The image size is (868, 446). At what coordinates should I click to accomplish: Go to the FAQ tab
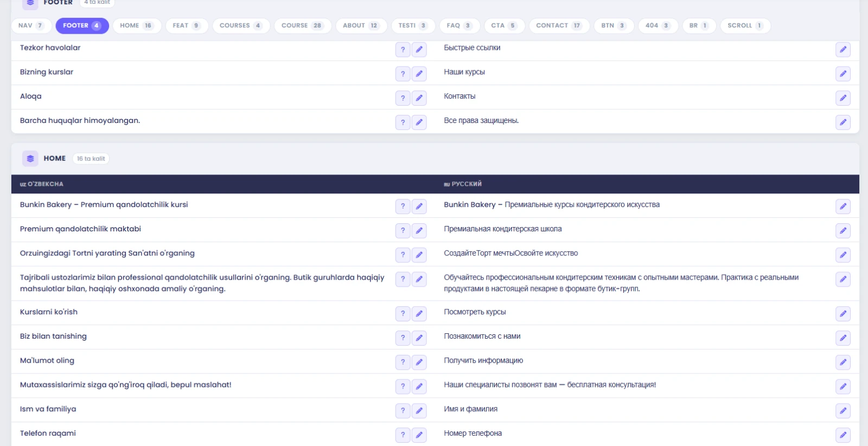(458, 25)
